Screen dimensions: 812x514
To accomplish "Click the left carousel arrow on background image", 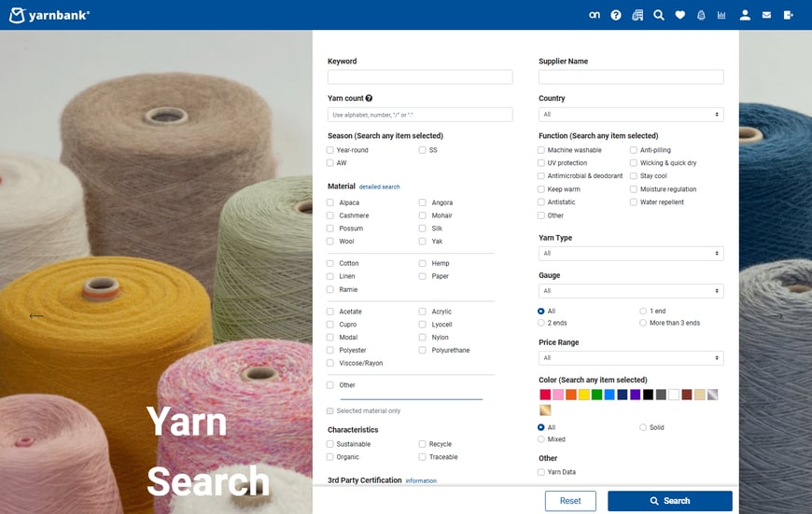I will tap(36, 315).
